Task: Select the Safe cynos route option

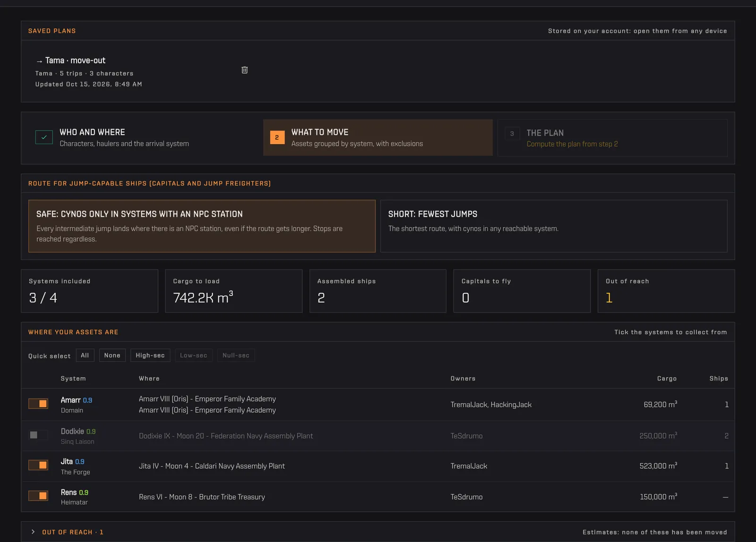Action: pyautogui.click(x=202, y=226)
